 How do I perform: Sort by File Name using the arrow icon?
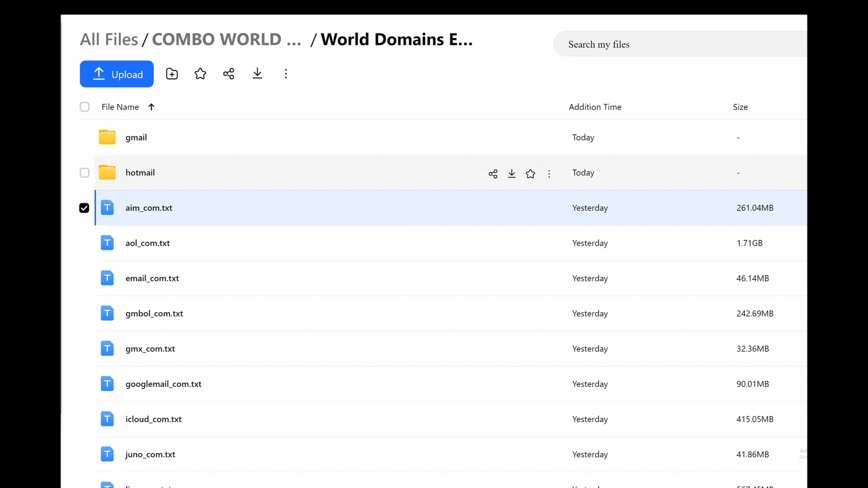pyautogui.click(x=151, y=107)
